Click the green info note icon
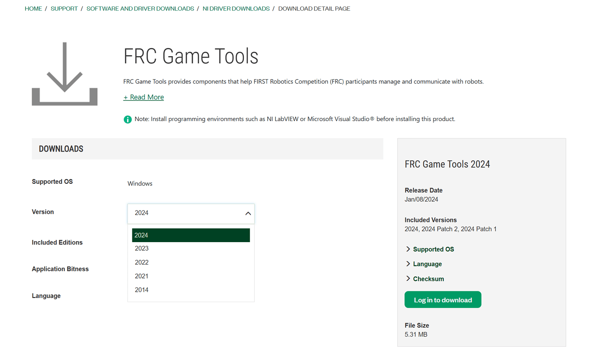This screenshot has width=597, height=364. 128,119
